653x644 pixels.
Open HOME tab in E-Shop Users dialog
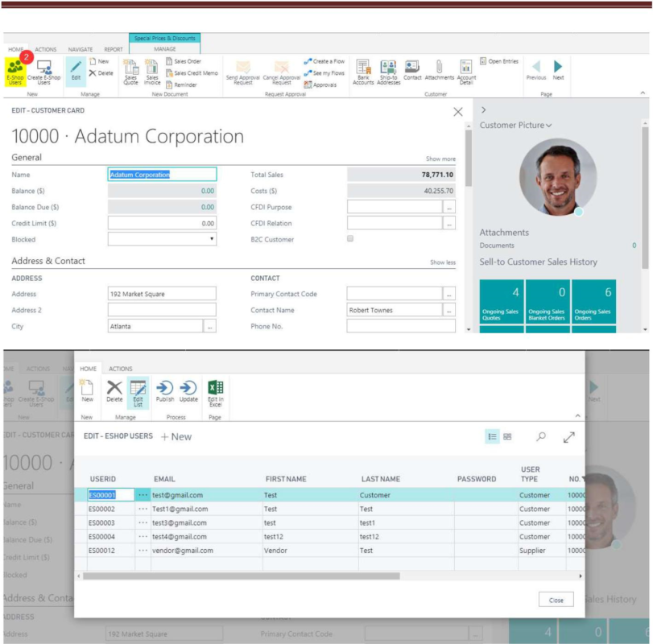pyautogui.click(x=88, y=369)
